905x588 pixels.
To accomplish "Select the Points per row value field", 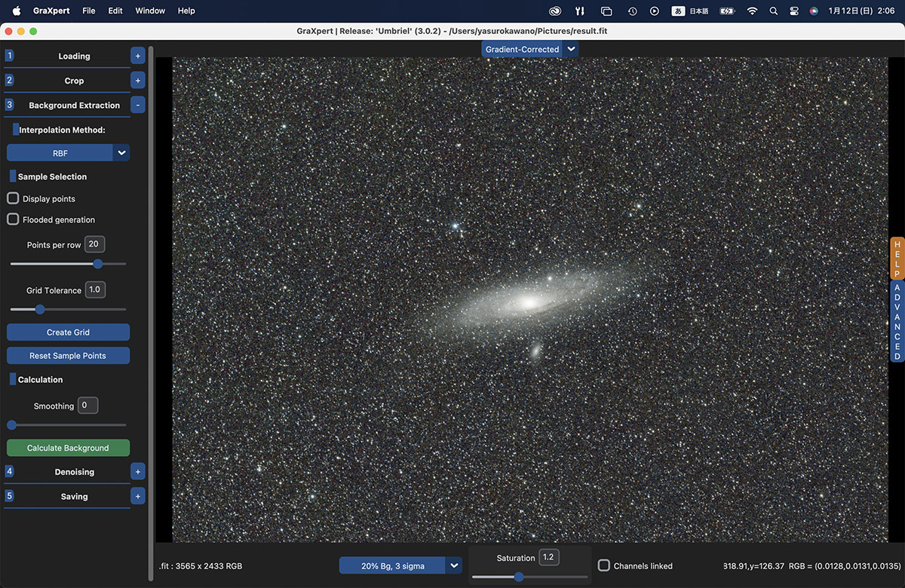I will tap(94, 243).
